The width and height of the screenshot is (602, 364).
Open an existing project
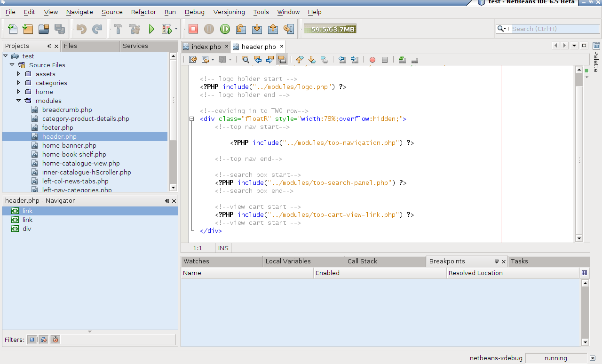coord(43,29)
